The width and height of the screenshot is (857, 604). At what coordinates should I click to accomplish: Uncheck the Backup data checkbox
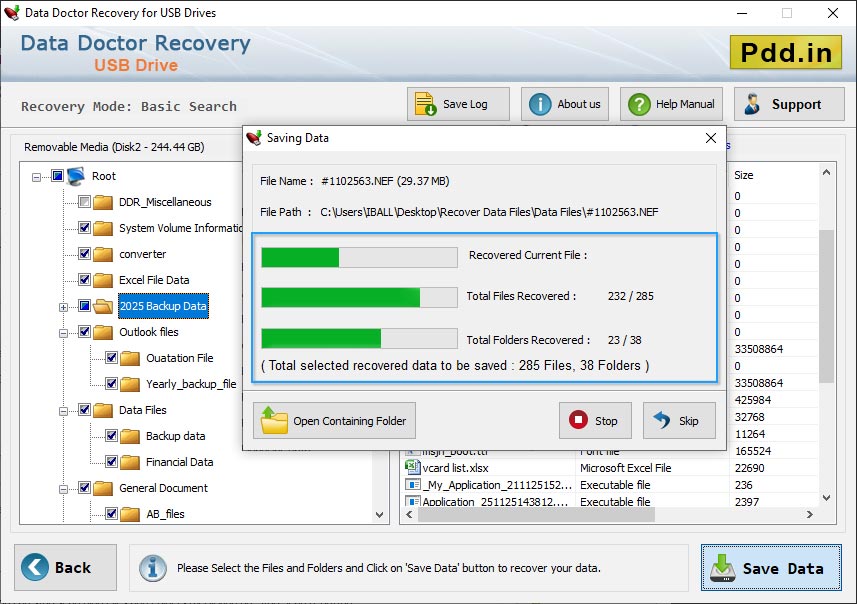111,436
